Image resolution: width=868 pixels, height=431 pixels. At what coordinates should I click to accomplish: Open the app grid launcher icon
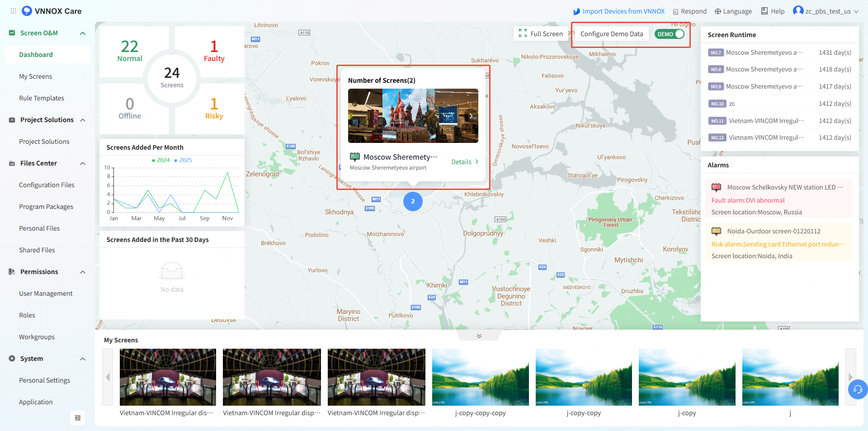(x=14, y=11)
